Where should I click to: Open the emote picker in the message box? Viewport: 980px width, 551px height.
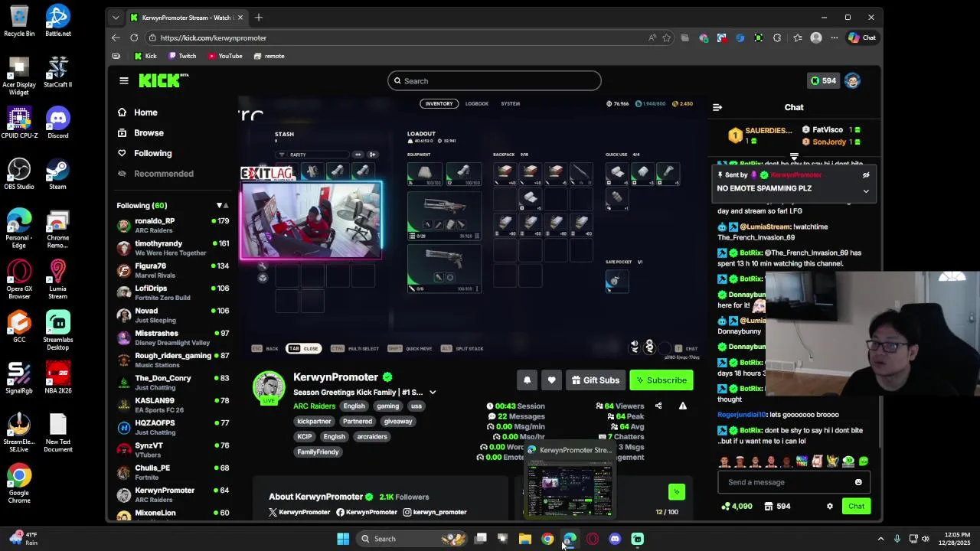pos(858,482)
